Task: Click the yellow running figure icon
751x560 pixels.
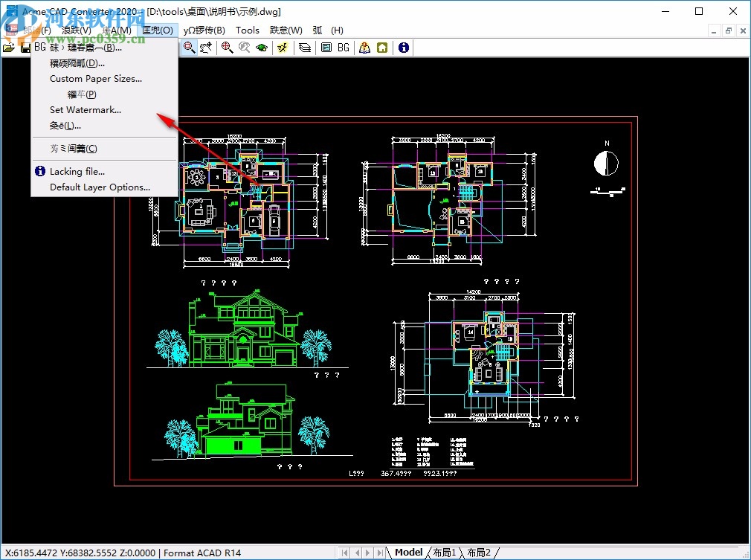Action: pos(283,48)
